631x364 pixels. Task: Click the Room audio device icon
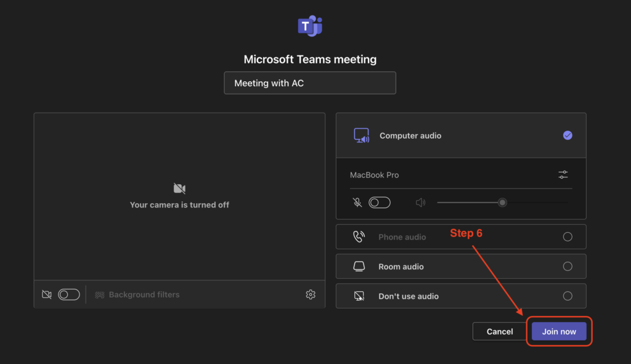click(x=359, y=267)
